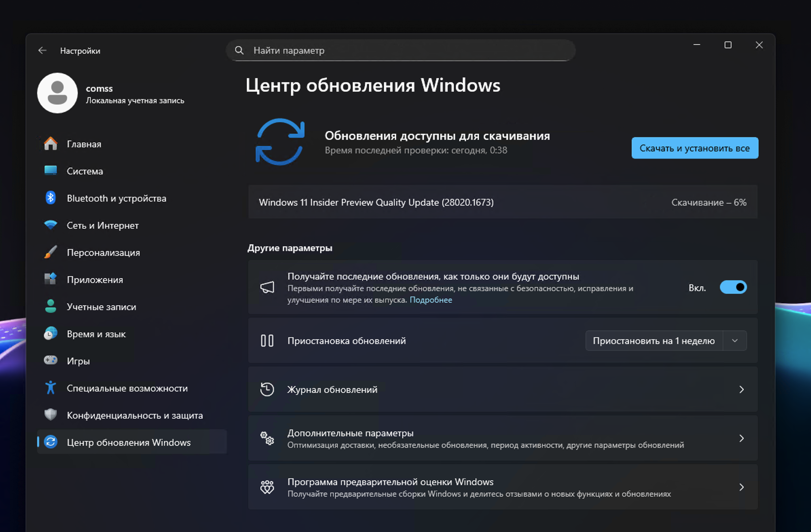Click the Персонализация brush icon

point(51,252)
